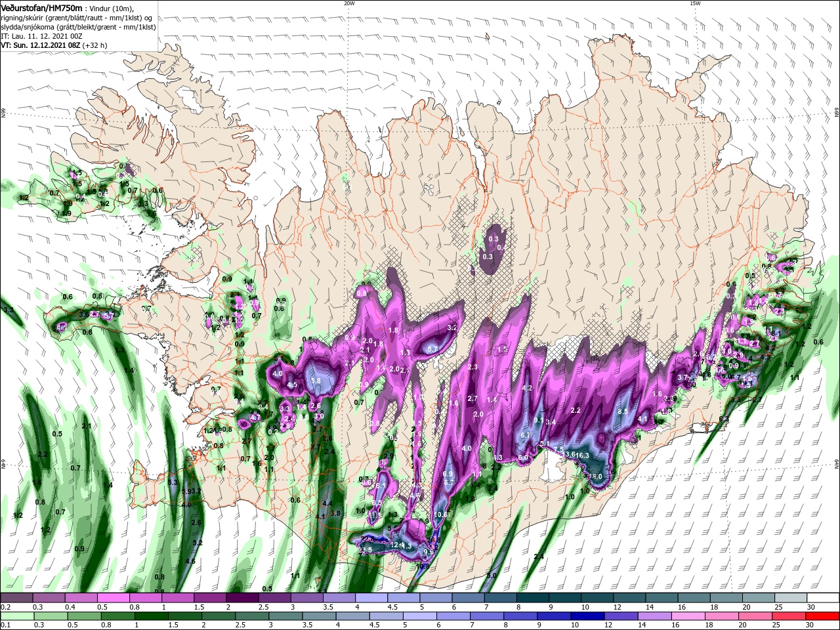Select snow legend swatch between 1 and 1.5
Viewport: 840px width, 630px height.
[x=178, y=598]
